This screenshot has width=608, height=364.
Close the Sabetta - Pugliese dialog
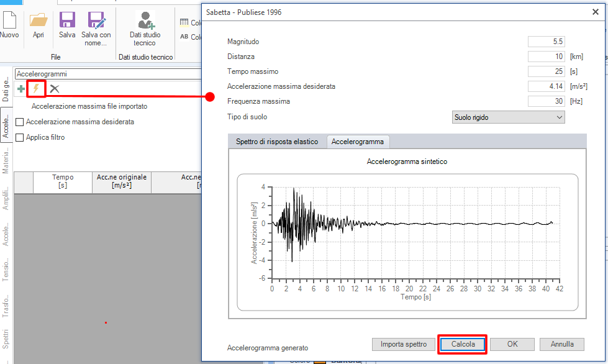(596, 12)
